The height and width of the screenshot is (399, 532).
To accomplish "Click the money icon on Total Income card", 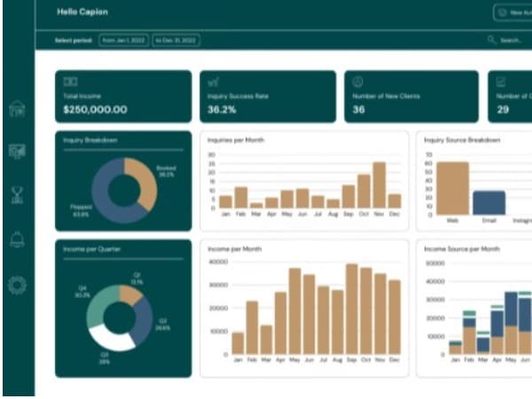I will tap(72, 82).
